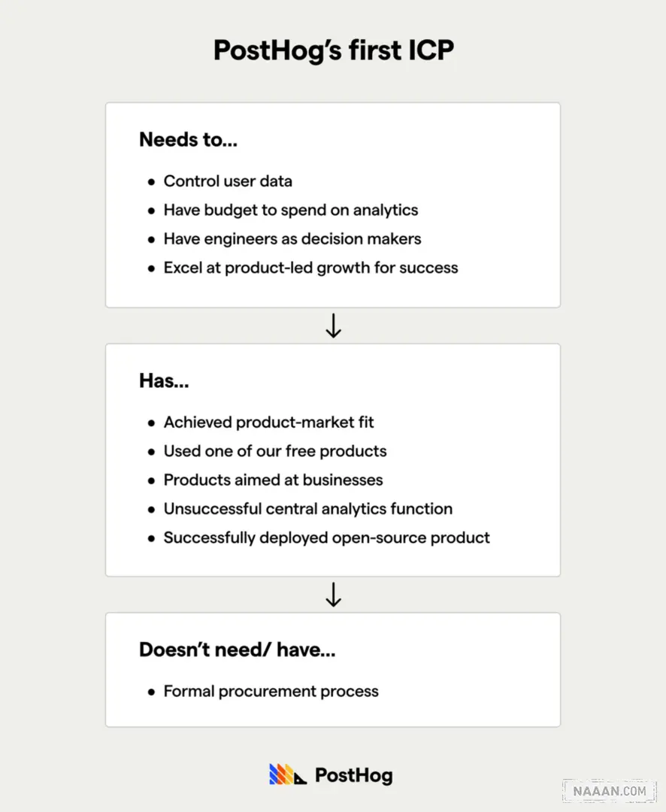Select the "Doesn't need/ have..." heading
The width and height of the screenshot is (666, 812).
click(x=237, y=650)
